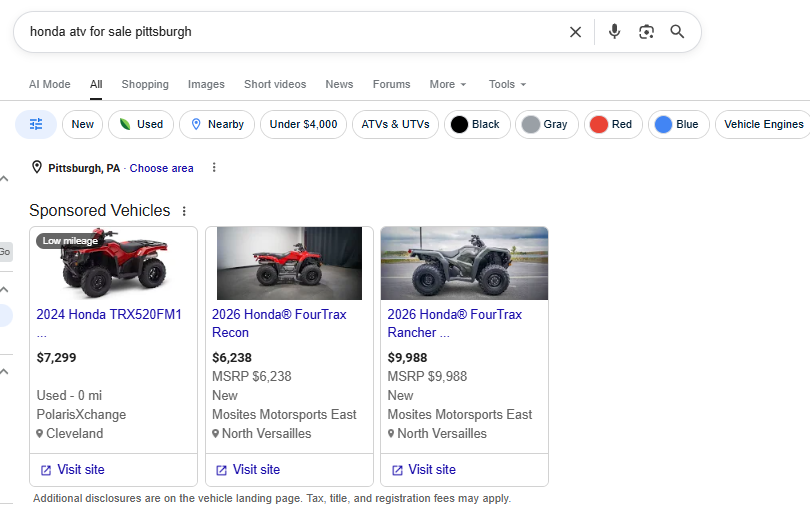This screenshot has height=511, width=810.
Task: Open the 2024 Honda TRX520FM1 listing
Action: [x=109, y=323]
